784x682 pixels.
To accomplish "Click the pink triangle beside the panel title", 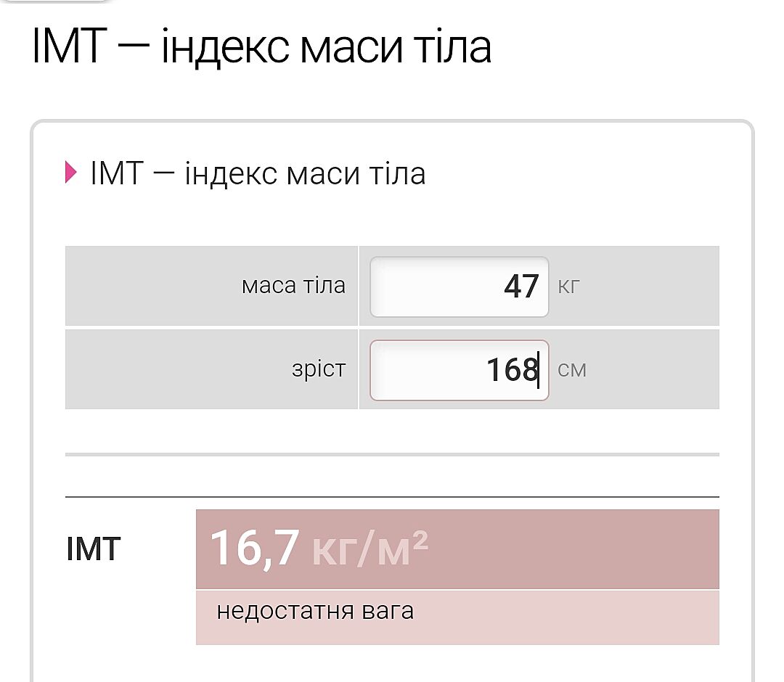I will point(70,173).
